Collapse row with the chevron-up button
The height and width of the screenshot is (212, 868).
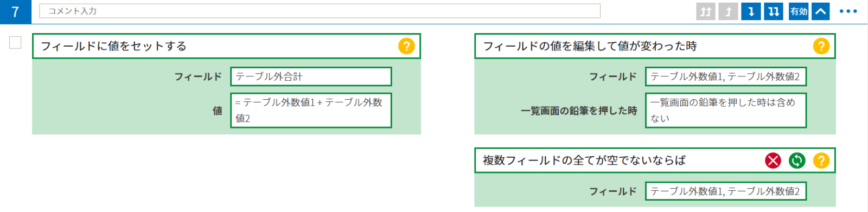coord(821,11)
